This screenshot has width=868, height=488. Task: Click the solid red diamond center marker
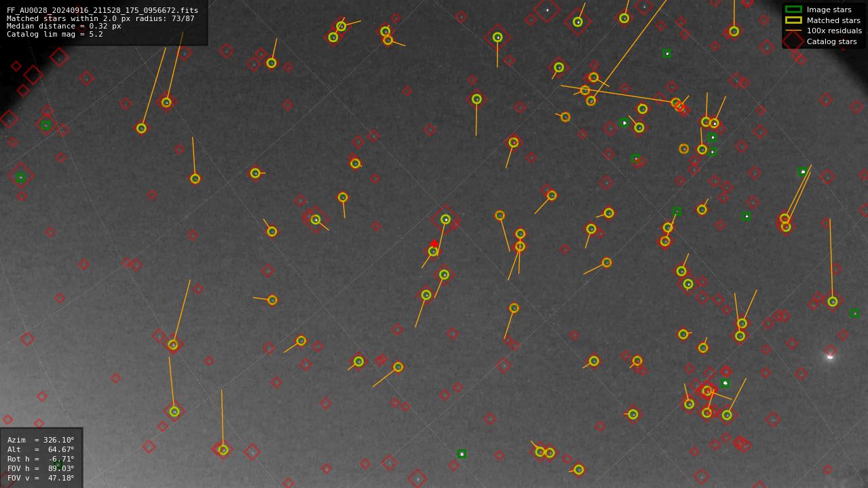click(434, 244)
